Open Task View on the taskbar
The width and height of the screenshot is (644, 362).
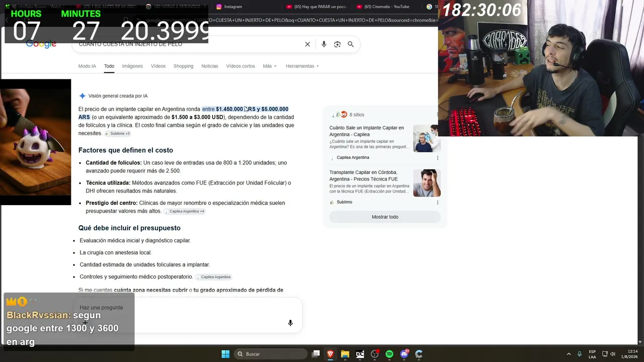316,354
